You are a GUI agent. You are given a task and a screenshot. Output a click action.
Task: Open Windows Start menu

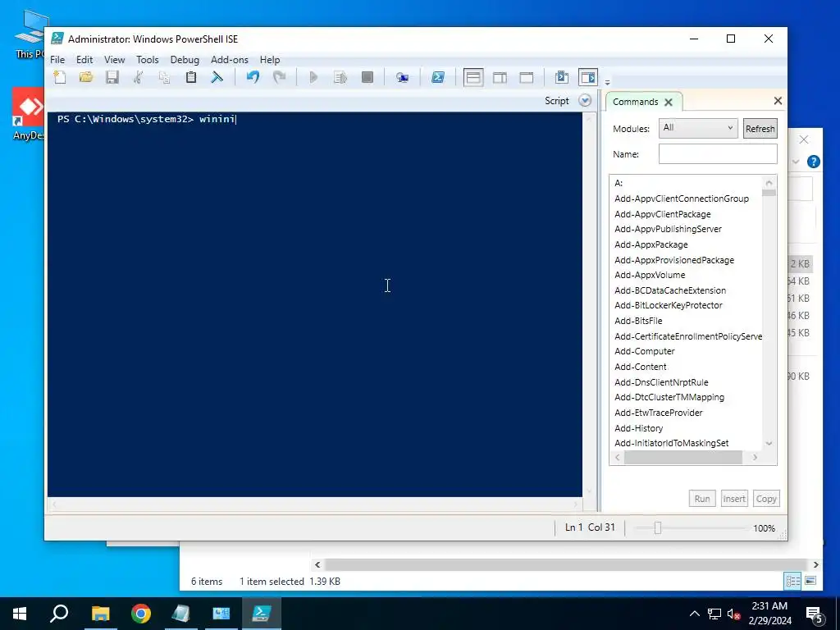click(20, 614)
